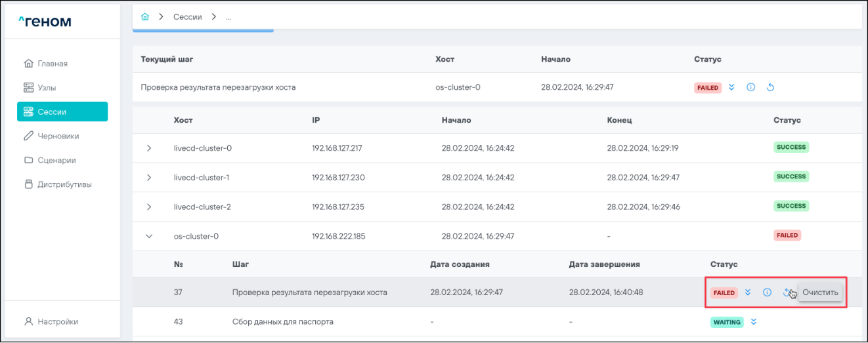Image resolution: width=868 pixels, height=343 pixels.
Task: Click the retry icon in the current step row
Action: [771, 87]
